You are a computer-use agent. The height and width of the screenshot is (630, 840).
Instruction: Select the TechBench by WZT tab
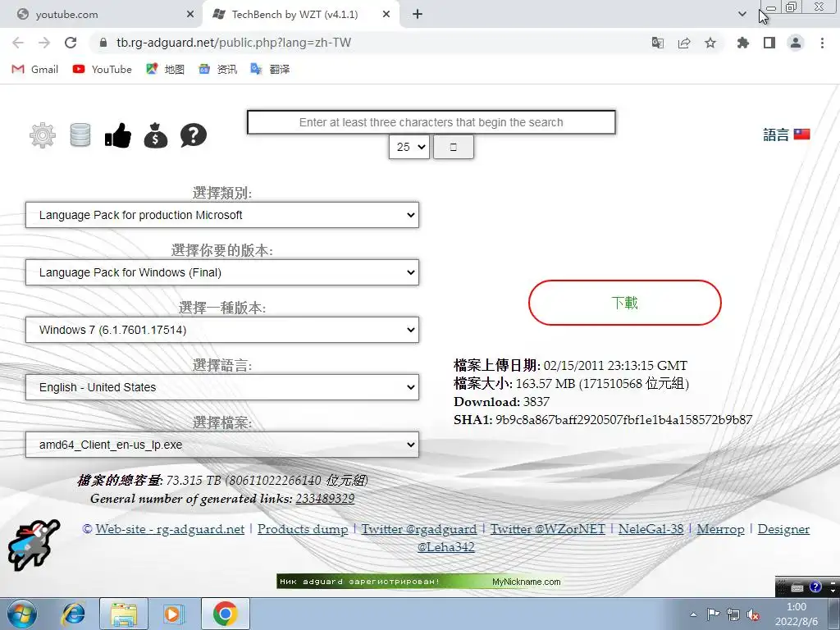click(x=300, y=15)
